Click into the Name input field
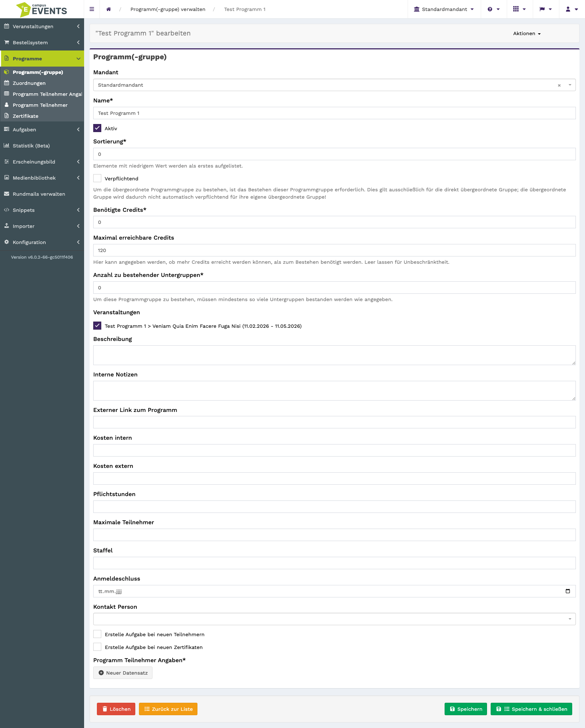The width and height of the screenshot is (585, 728). [334, 113]
